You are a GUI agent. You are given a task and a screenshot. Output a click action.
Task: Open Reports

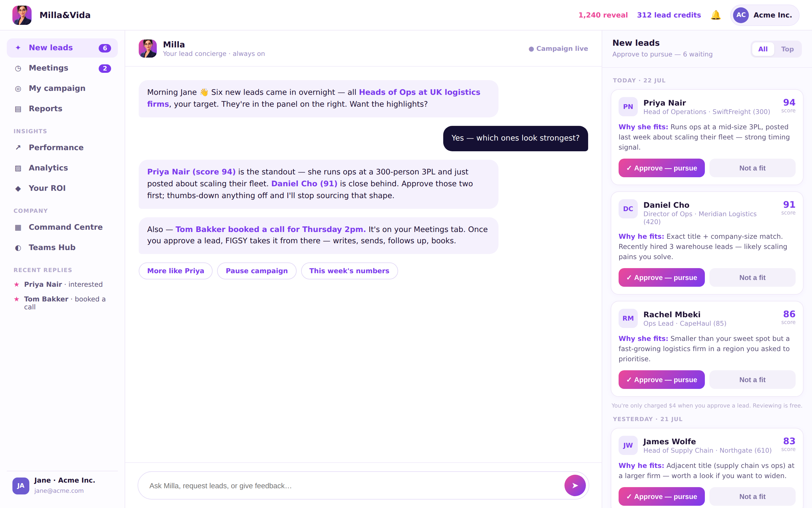[x=62, y=109]
